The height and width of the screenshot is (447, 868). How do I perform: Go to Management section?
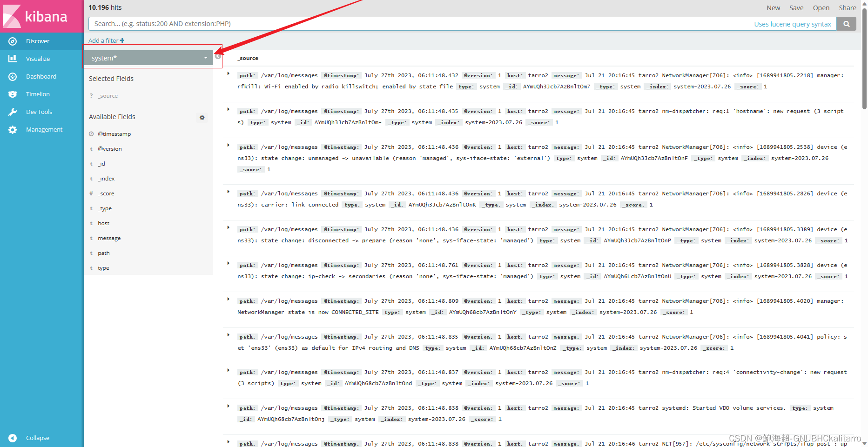(x=44, y=130)
